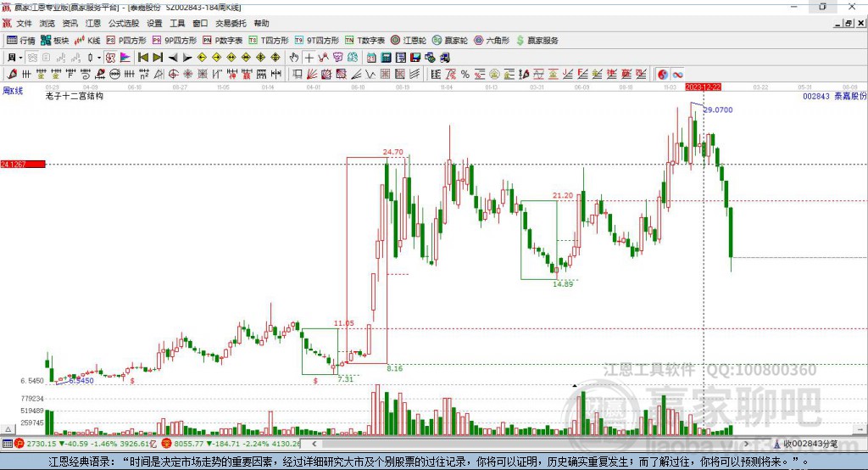Toggle the crosshair cursor tool

click(309, 58)
